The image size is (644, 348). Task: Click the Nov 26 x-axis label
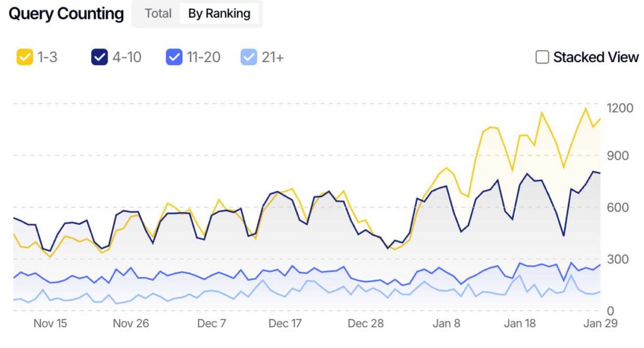(131, 324)
